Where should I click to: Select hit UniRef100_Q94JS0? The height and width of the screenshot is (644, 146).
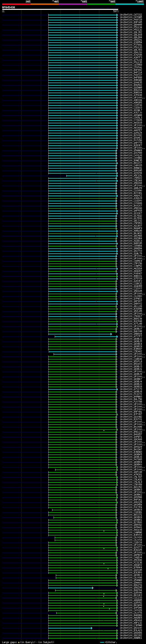(x=131, y=53)
